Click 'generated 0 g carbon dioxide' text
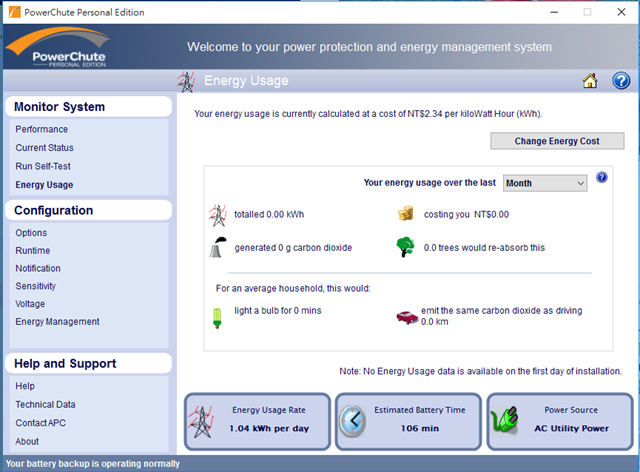 (x=293, y=248)
